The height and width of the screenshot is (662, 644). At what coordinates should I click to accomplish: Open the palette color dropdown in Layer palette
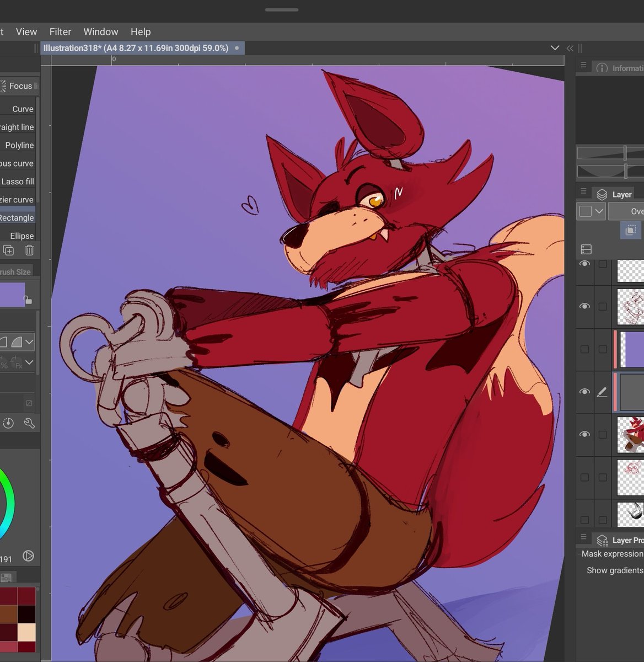591,211
